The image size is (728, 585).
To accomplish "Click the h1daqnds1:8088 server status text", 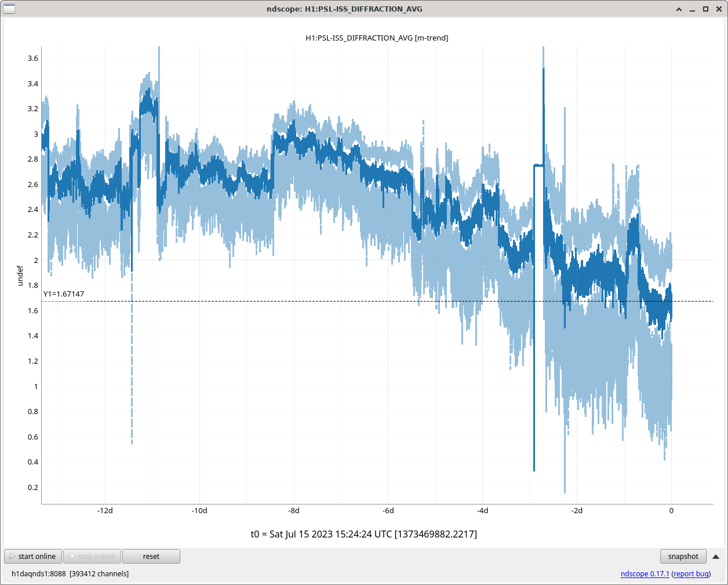I will (70, 573).
